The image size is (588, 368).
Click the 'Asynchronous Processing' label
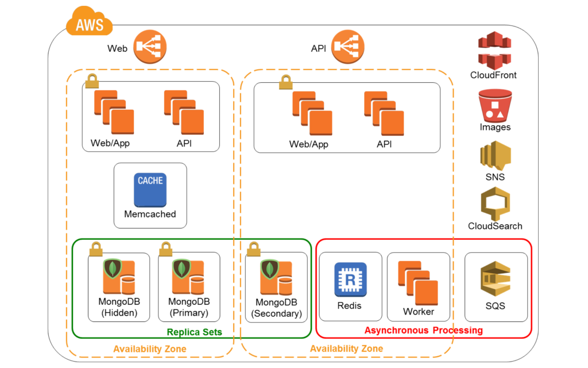coord(423,331)
